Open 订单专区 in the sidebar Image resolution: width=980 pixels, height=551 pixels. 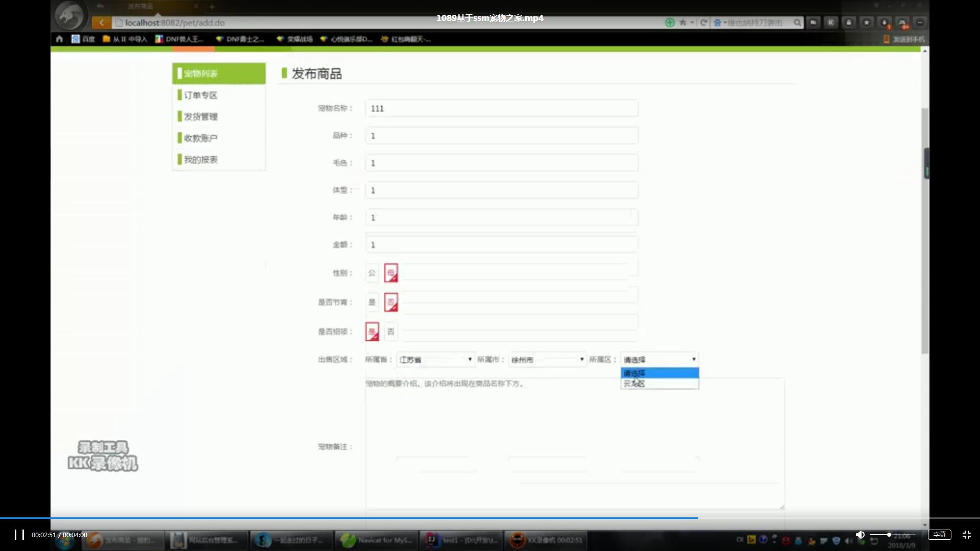[219, 95]
